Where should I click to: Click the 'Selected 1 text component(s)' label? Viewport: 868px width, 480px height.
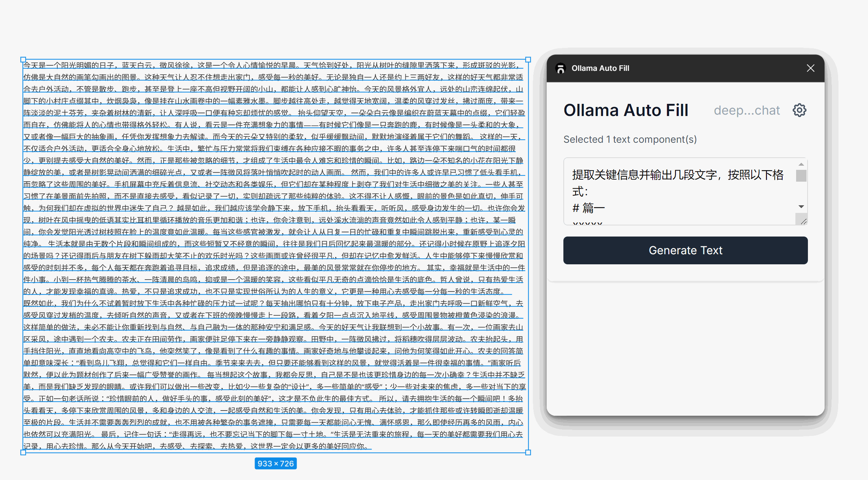pos(630,139)
